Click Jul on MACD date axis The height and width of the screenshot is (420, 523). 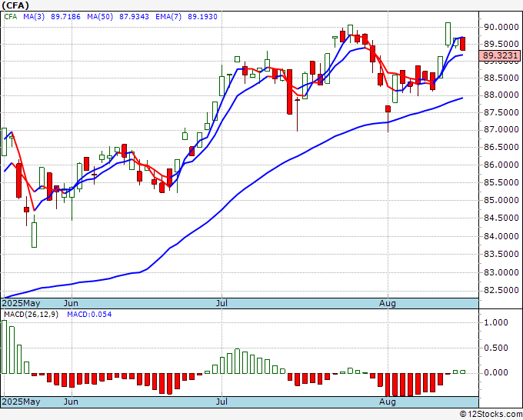222,402
